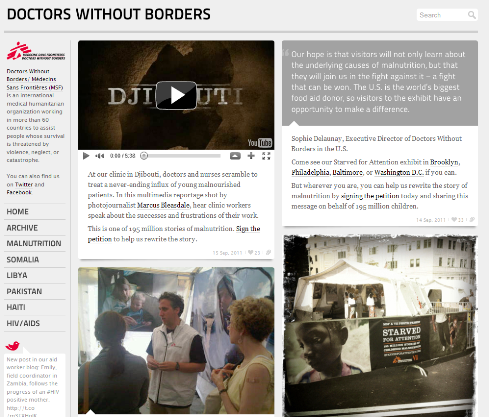
Task: Select the MALNUTRITION menu item
Action: pos(34,243)
